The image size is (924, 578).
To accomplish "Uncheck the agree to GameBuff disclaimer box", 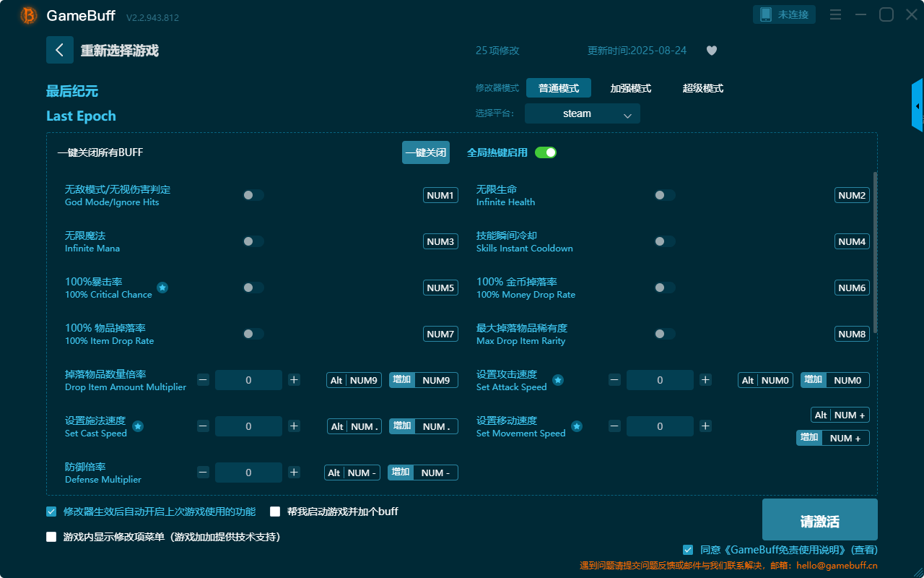I will tap(688, 550).
